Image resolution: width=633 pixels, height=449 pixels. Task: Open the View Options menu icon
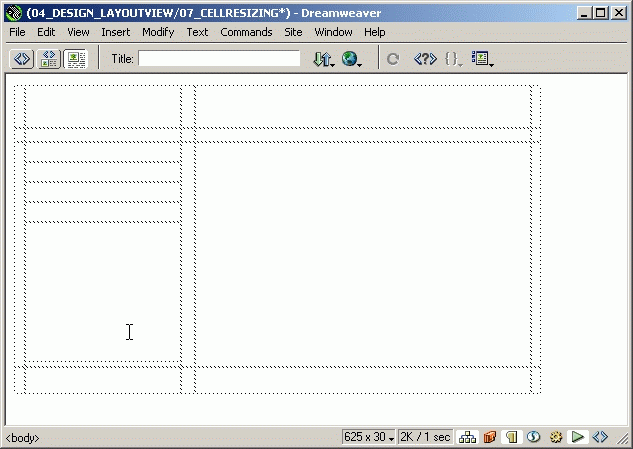(x=482, y=59)
